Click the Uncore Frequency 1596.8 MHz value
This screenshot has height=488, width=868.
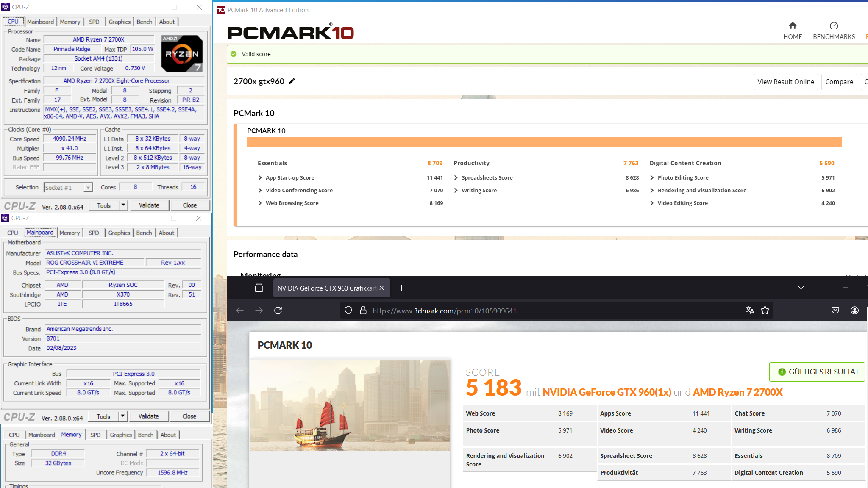point(172,472)
